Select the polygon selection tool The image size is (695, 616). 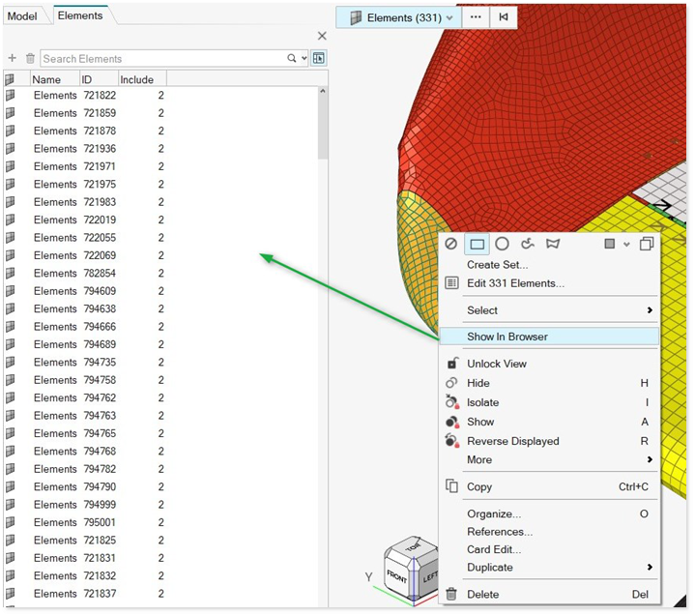[x=553, y=244]
